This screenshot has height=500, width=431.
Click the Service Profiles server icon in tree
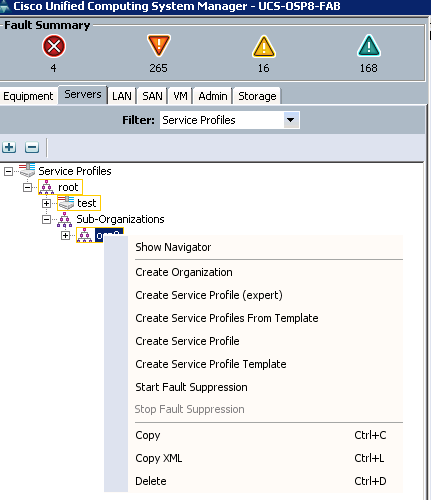click(x=27, y=170)
